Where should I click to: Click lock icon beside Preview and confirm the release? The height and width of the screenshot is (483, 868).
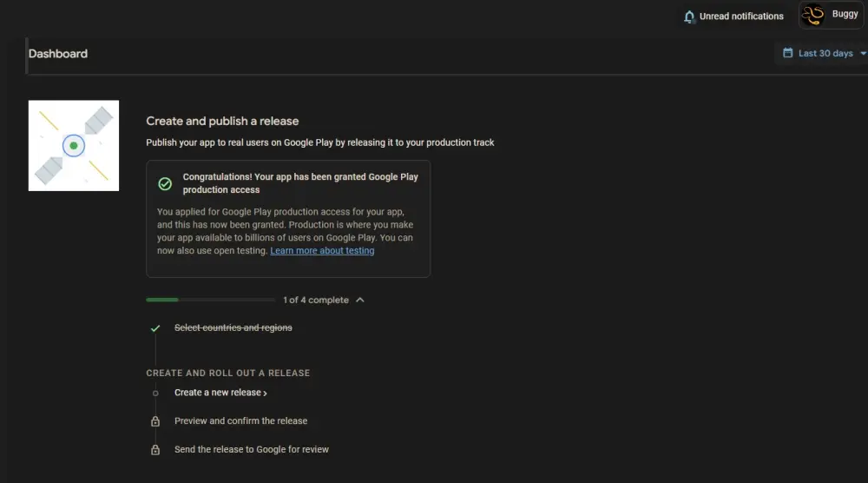[155, 421]
